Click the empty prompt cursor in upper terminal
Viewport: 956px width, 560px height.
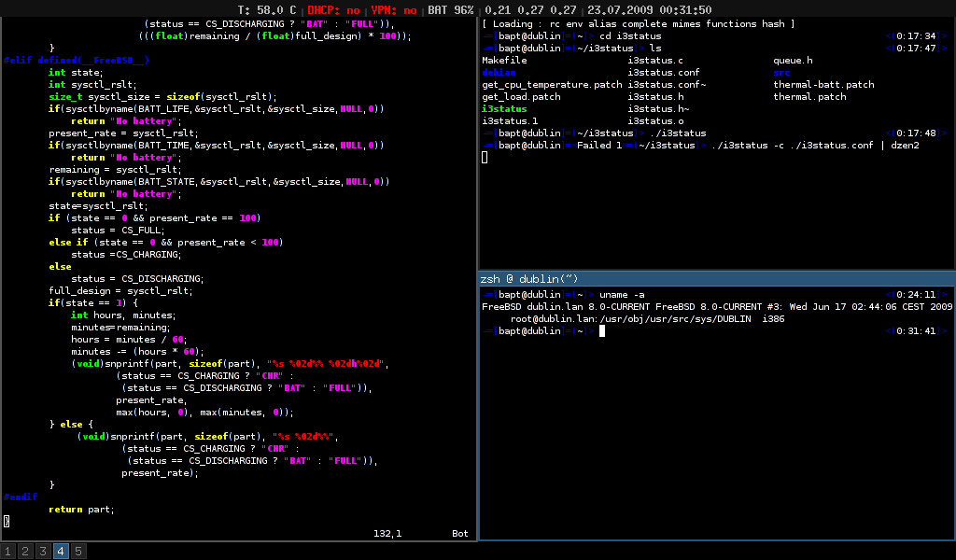485,157
